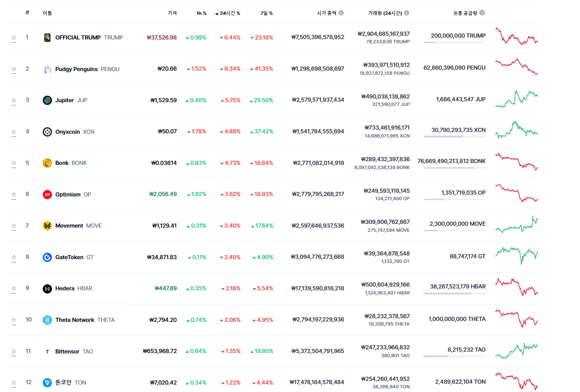Sort table by 이름 column
580x392 pixels.
(x=47, y=13)
